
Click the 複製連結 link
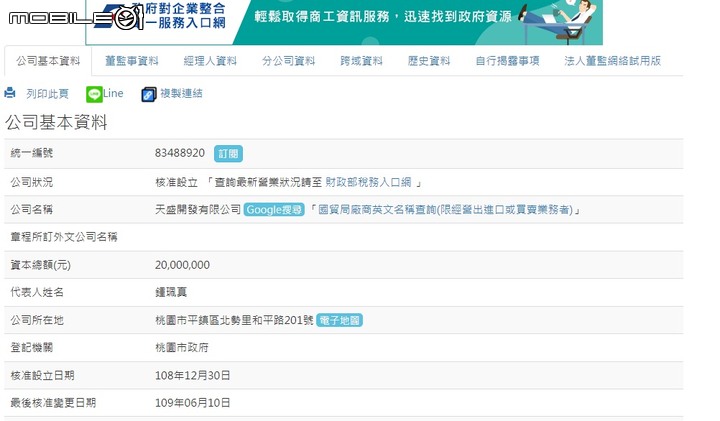pyautogui.click(x=181, y=93)
